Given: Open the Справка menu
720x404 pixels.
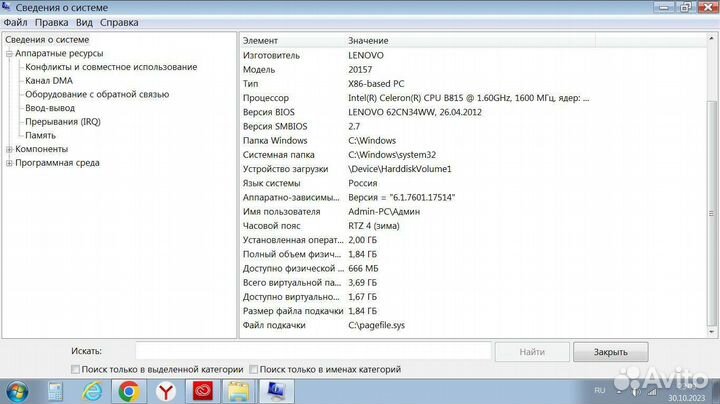Looking at the screenshot, I should click(119, 22).
